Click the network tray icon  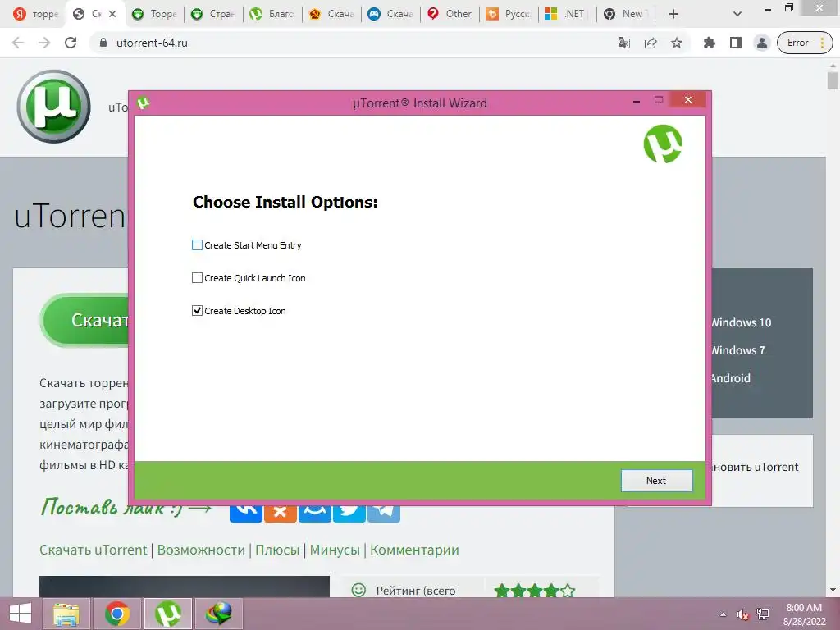(x=762, y=614)
